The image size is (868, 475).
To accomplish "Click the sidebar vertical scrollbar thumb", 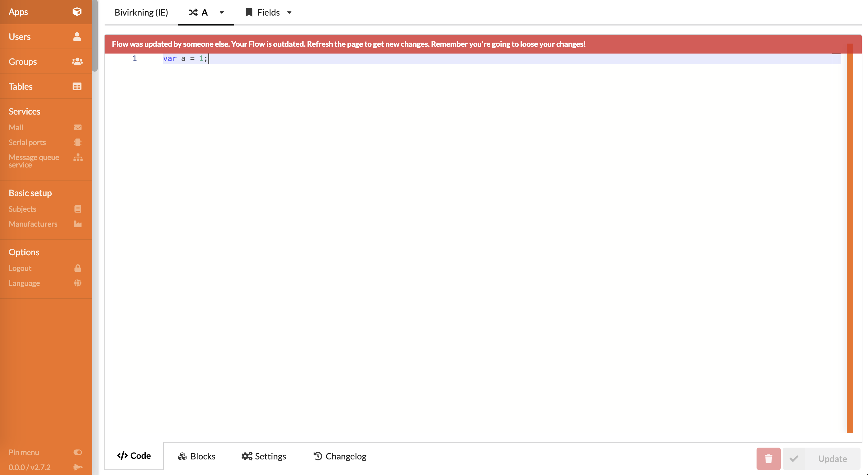I will tap(95, 35).
